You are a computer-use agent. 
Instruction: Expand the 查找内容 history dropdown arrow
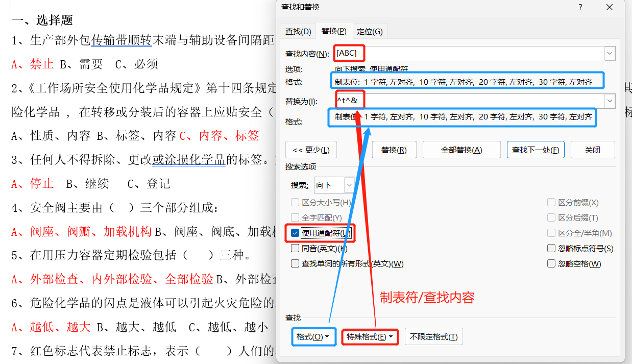[x=610, y=53]
